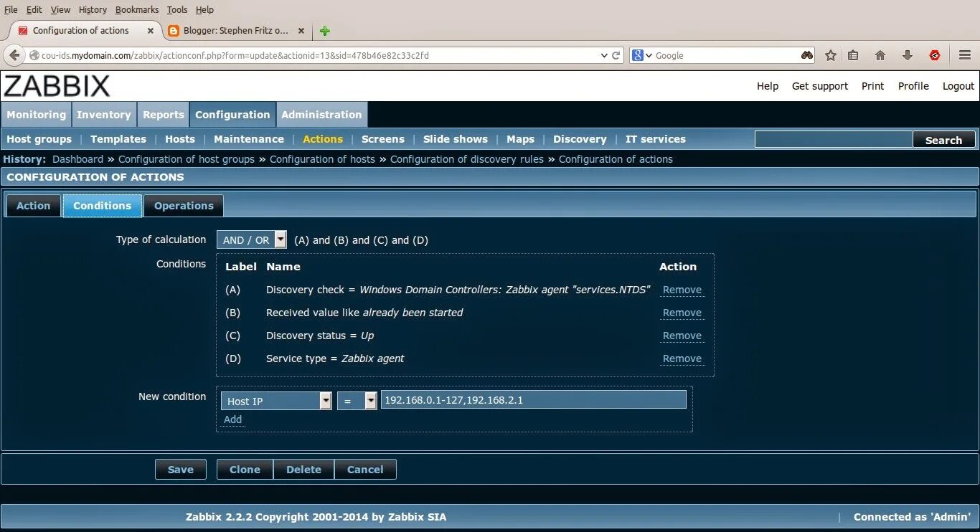
Task: Open the URL history dropdown arrow
Action: [604, 55]
